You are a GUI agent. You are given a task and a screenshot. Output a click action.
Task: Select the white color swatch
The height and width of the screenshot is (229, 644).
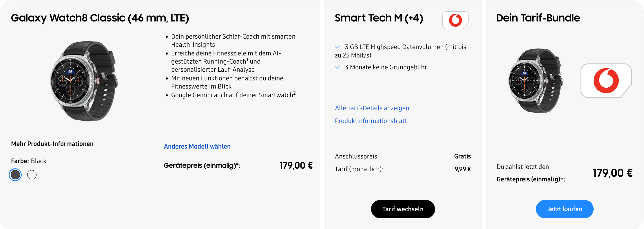(x=32, y=175)
